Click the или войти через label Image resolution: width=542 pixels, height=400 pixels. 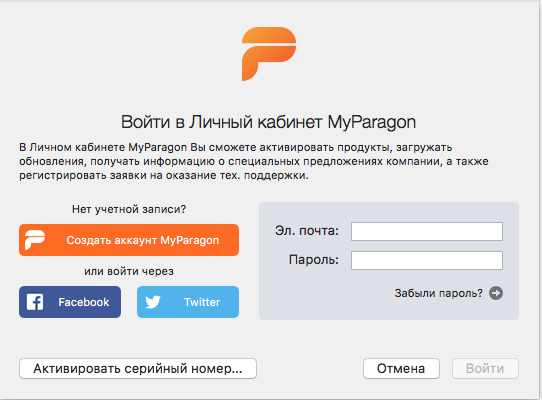[129, 271]
